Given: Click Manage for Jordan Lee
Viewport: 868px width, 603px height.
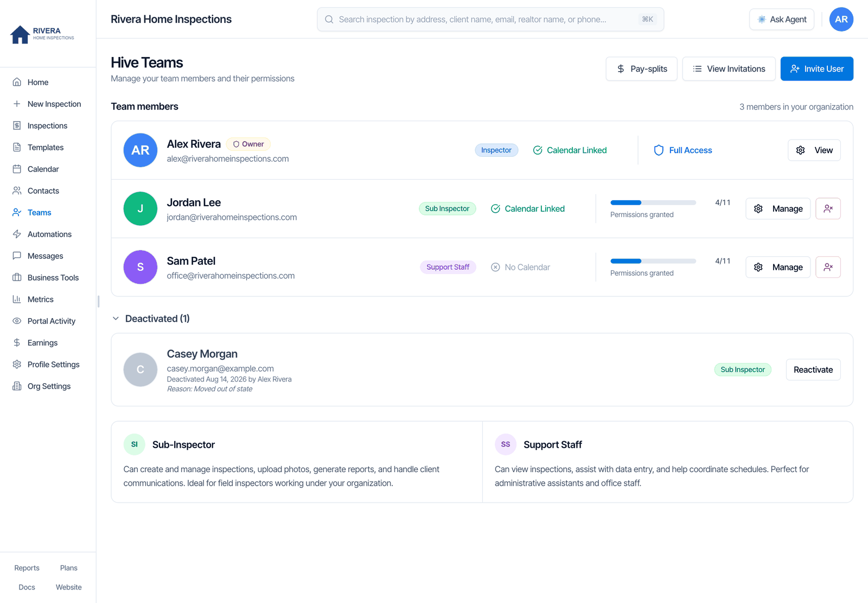Looking at the screenshot, I should (x=778, y=209).
